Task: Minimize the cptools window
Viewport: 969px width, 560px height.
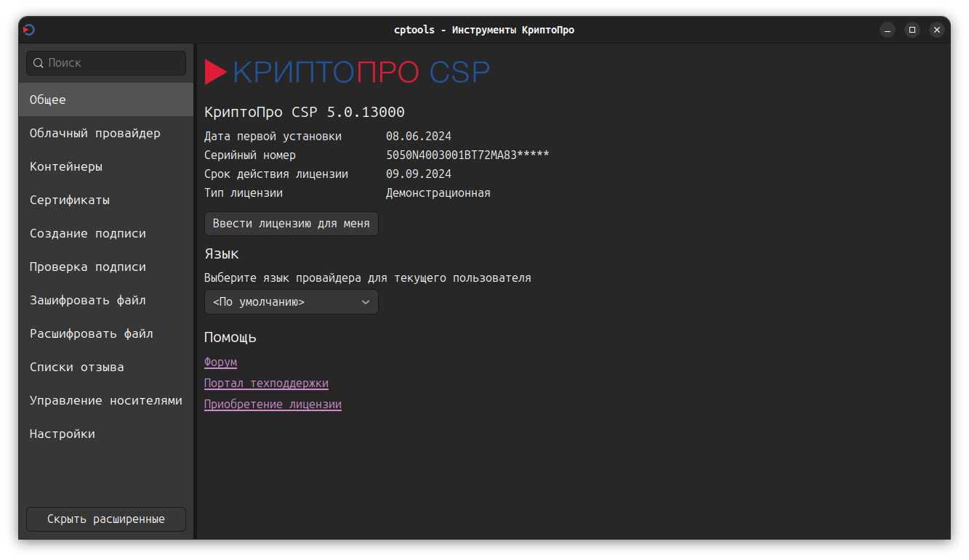Action: tap(888, 30)
